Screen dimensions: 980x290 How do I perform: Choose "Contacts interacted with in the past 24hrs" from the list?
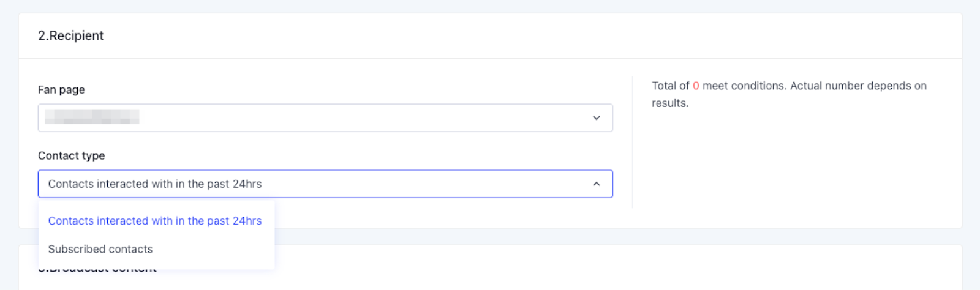point(155,221)
